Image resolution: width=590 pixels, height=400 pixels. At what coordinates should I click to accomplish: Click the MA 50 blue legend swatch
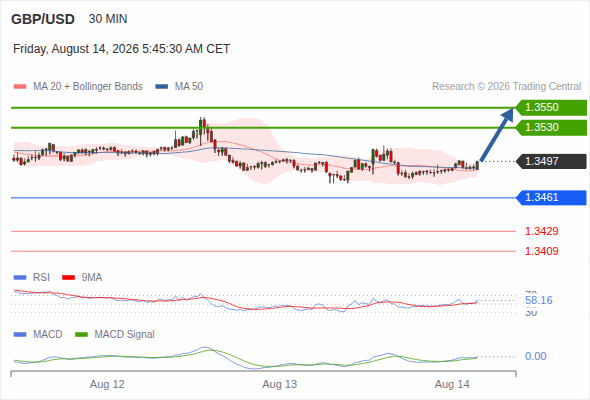tap(162, 87)
